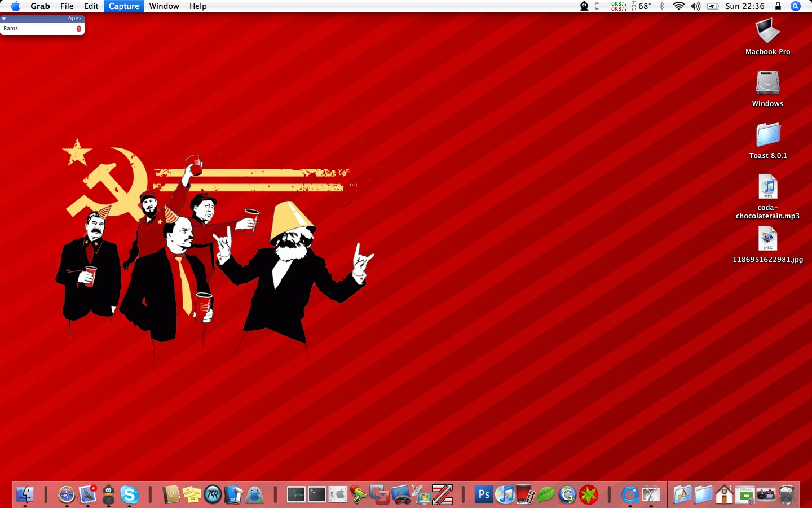Image resolution: width=812 pixels, height=508 pixels.
Task: Open the Grab application menu
Action: [x=40, y=6]
